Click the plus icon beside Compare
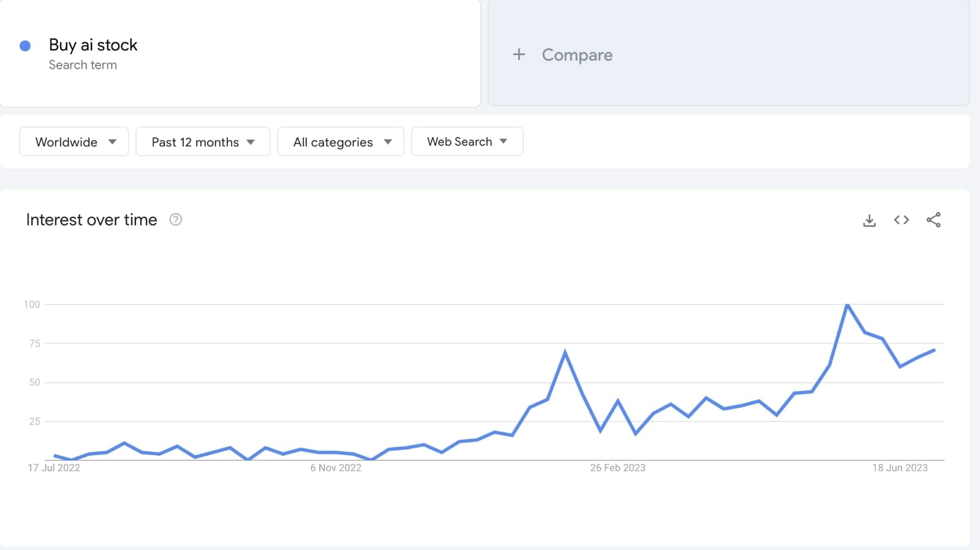This screenshot has width=980, height=550. click(519, 55)
